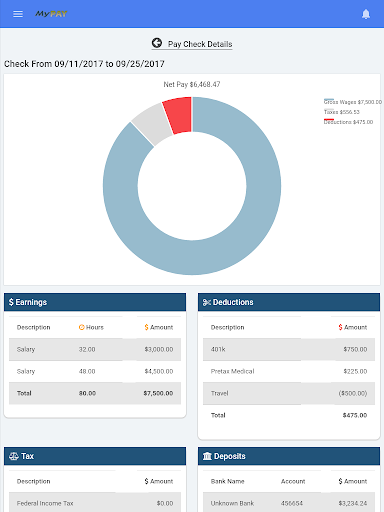Click the MyPAY logo

click(x=51, y=14)
